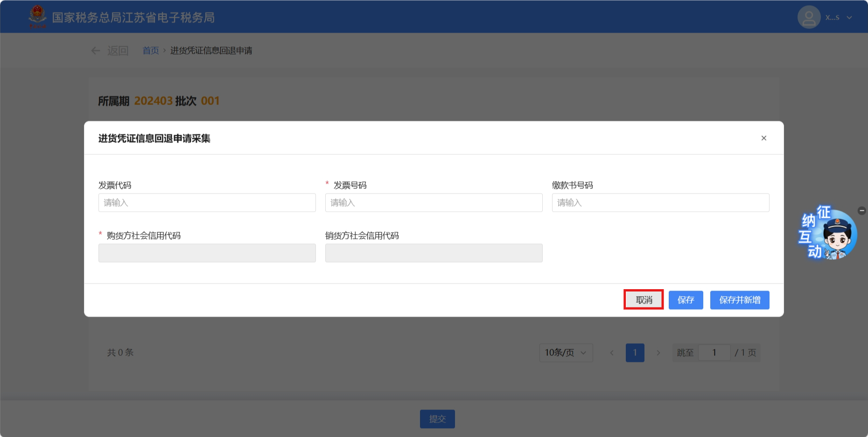868x437 pixels.
Task: Close the 进货凭证信息回退申请采集 dialog
Action: (763, 138)
